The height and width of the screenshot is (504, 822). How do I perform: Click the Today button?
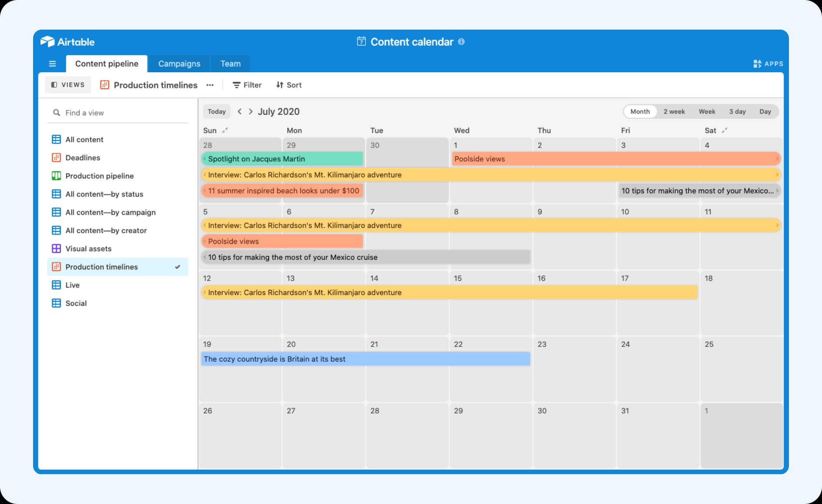coord(217,111)
